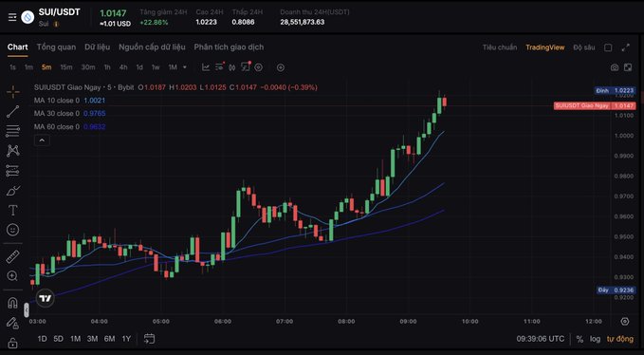Select Tiêu chuẩn chart mode

(500, 47)
